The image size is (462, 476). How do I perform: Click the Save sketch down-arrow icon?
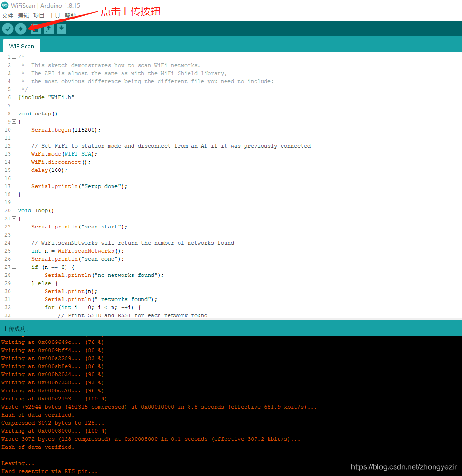click(x=61, y=29)
